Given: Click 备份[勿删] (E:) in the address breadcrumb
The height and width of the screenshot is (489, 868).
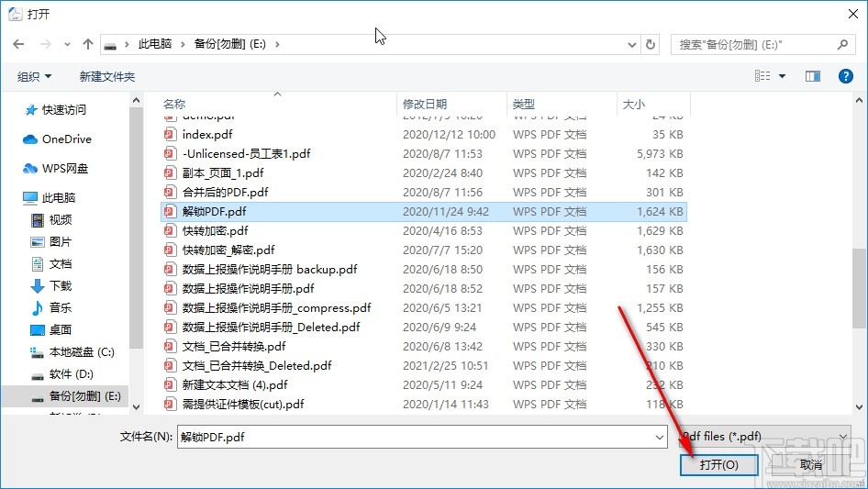Looking at the screenshot, I should click(229, 44).
